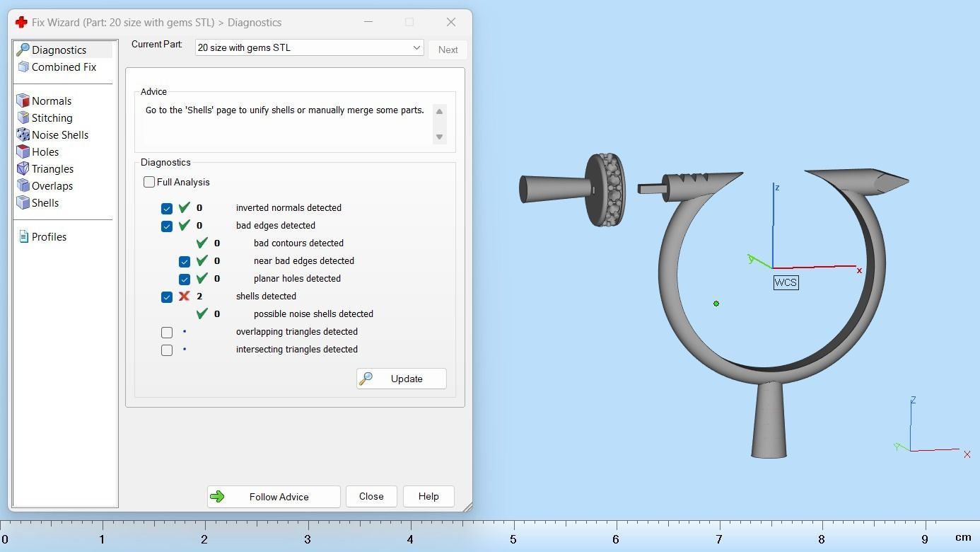Screen dimensions: 980x552
Task: Select the Combined Fix cube icon
Action: tap(23, 67)
